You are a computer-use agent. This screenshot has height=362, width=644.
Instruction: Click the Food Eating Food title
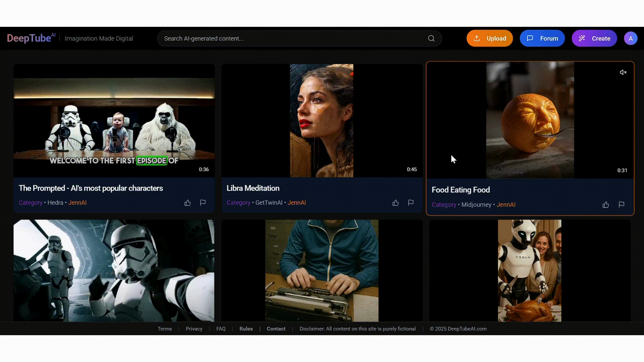coord(461,190)
